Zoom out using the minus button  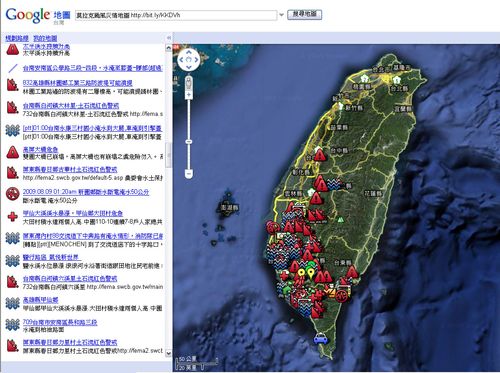(189, 174)
